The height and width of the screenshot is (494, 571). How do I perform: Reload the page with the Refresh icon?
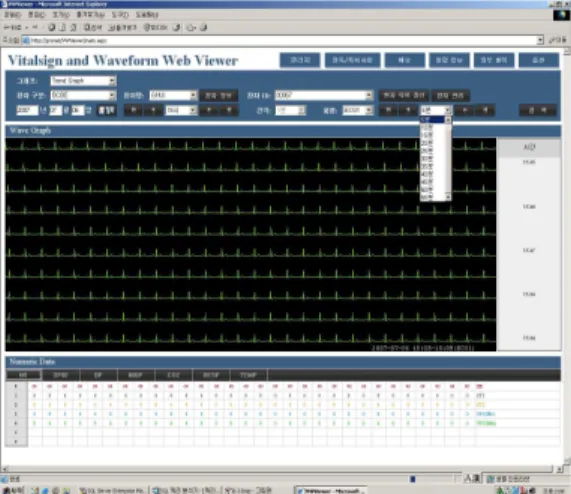click(63, 27)
